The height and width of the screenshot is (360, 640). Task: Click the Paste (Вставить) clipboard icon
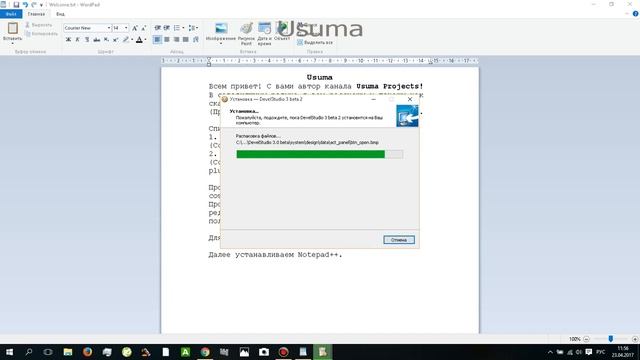[x=13, y=28]
